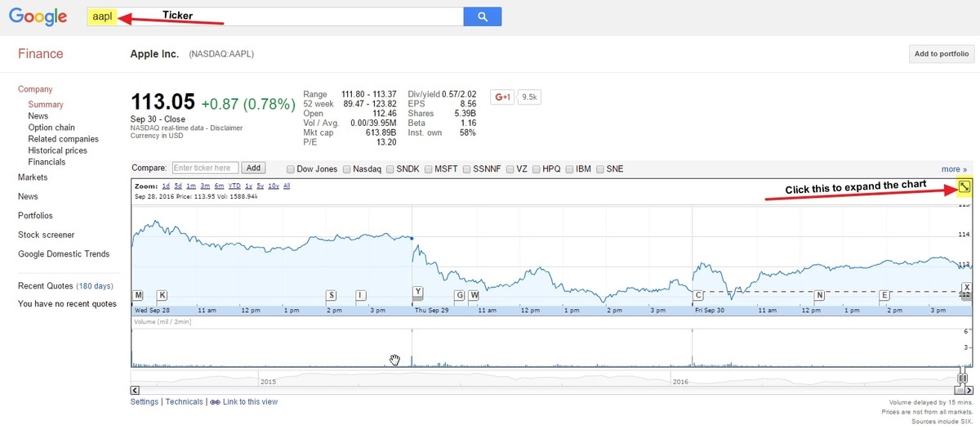Click the Finance heading link
Viewport: 980px width, 430px height.
tap(41, 54)
